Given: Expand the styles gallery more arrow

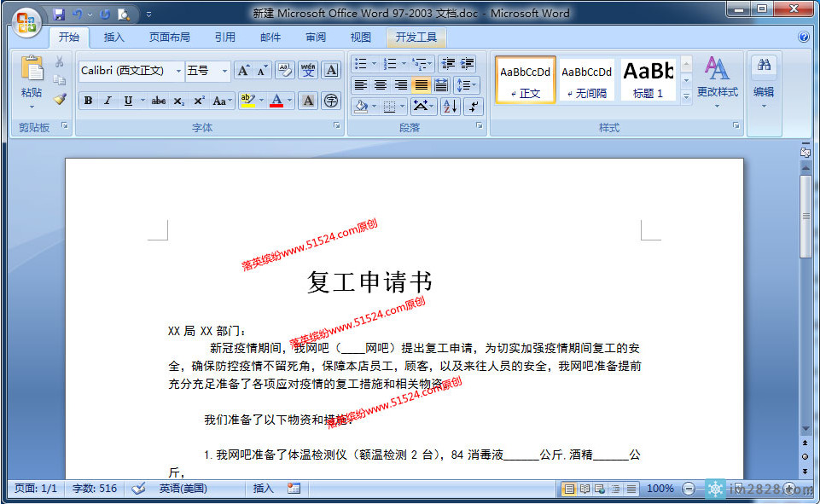Looking at the screenshot, I should click(686, 96).
